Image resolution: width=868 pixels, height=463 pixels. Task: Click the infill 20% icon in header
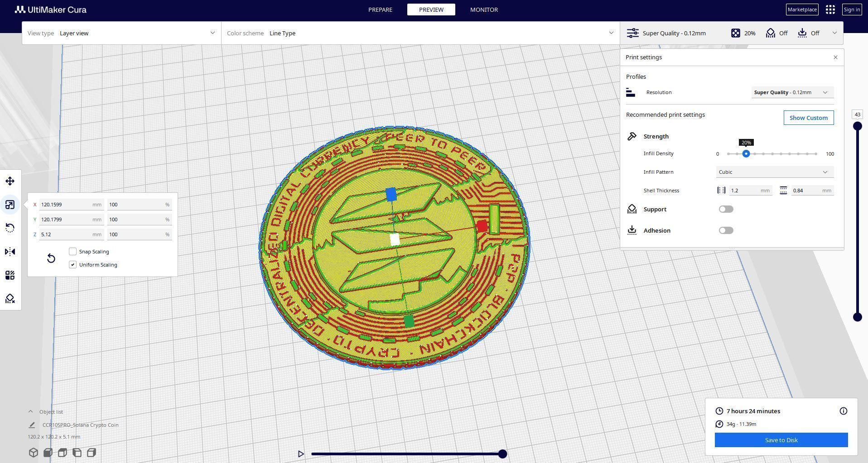736,33
